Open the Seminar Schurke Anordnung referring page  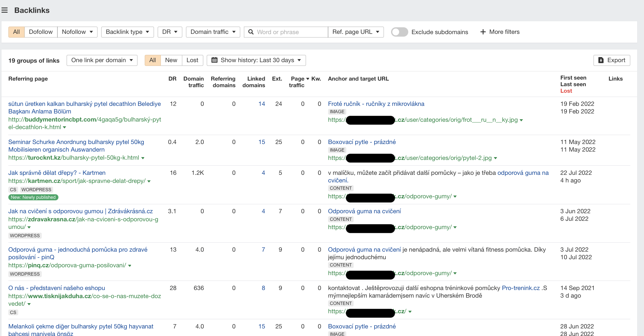(76, 146)
